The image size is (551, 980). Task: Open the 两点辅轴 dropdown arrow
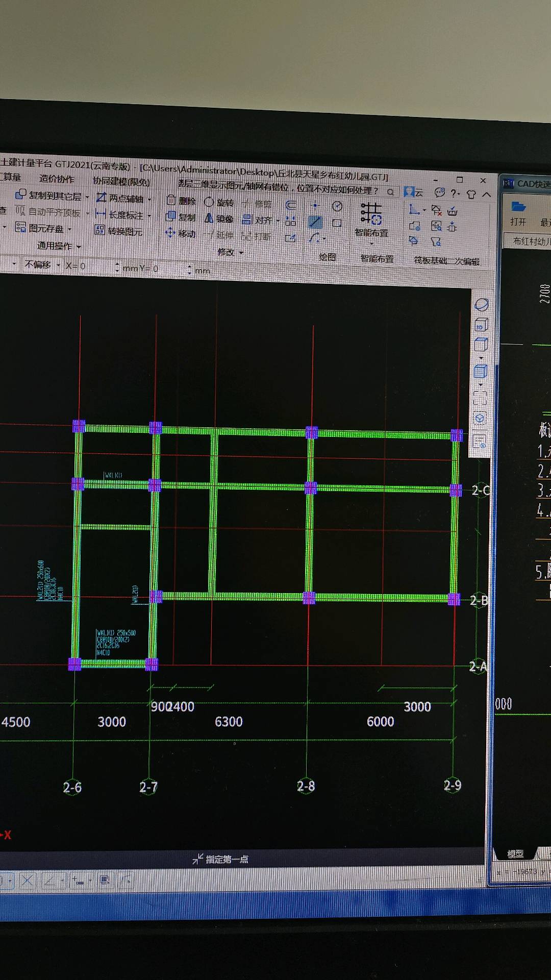tap(149, 200)
